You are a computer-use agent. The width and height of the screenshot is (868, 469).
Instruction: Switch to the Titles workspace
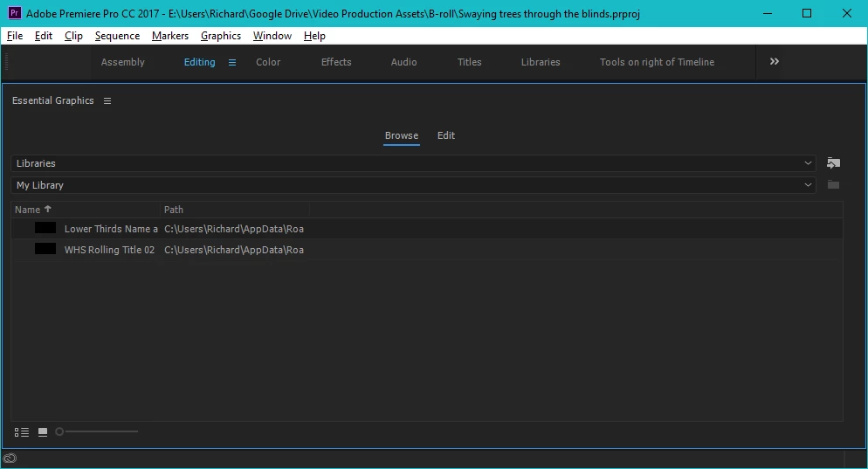pos(470,62)
